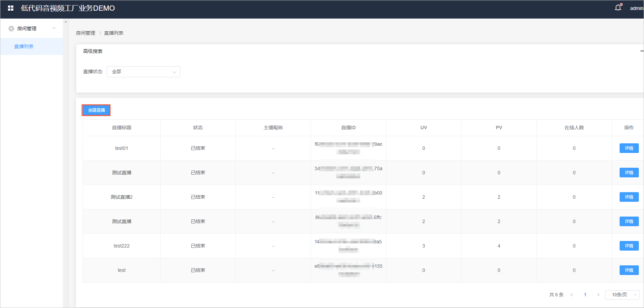Click the live ID ending 155
Screen dimensions: 644x308
click(x=348, y=270)
